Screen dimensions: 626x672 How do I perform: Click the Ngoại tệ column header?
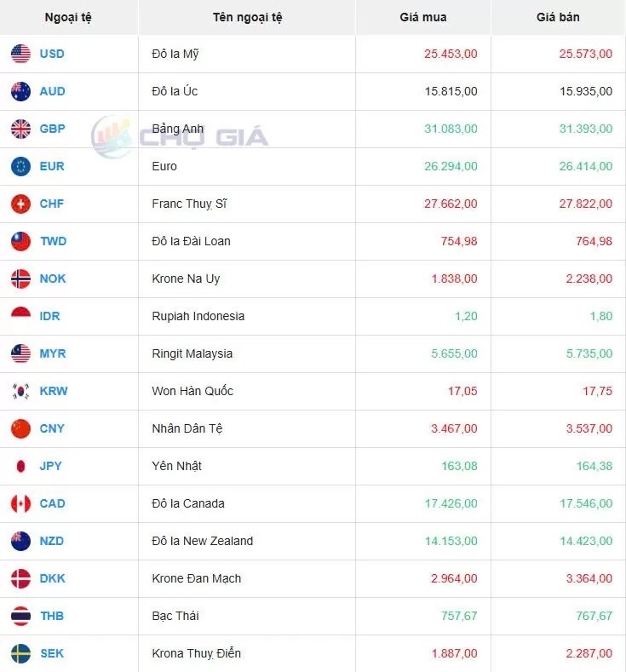[x=68, y=17]
